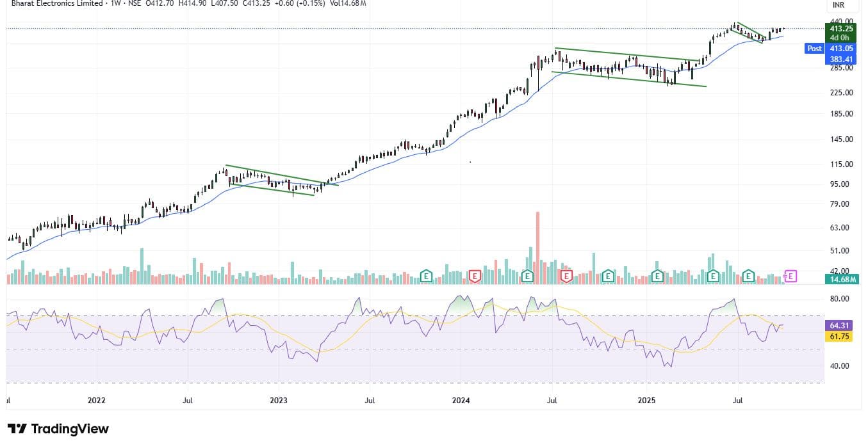This screenshot has width=868, height=448.
Task: Open the red earnings marker after July 2024
Action: click(566, 276)
